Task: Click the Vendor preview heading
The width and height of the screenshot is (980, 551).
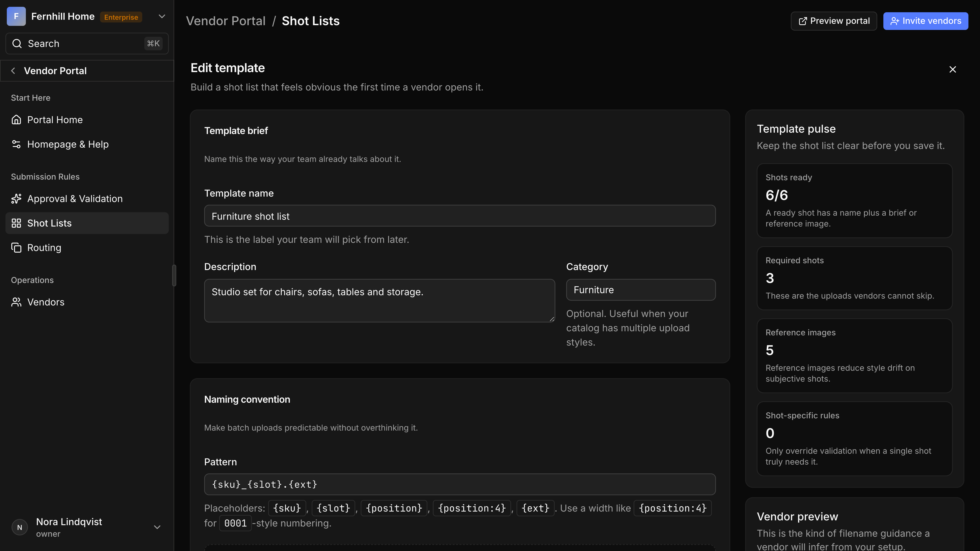Action: click(797, 516)
